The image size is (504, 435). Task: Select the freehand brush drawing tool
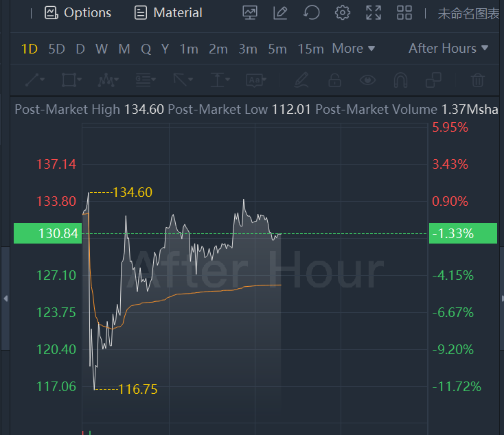click(x=301, y=80)
